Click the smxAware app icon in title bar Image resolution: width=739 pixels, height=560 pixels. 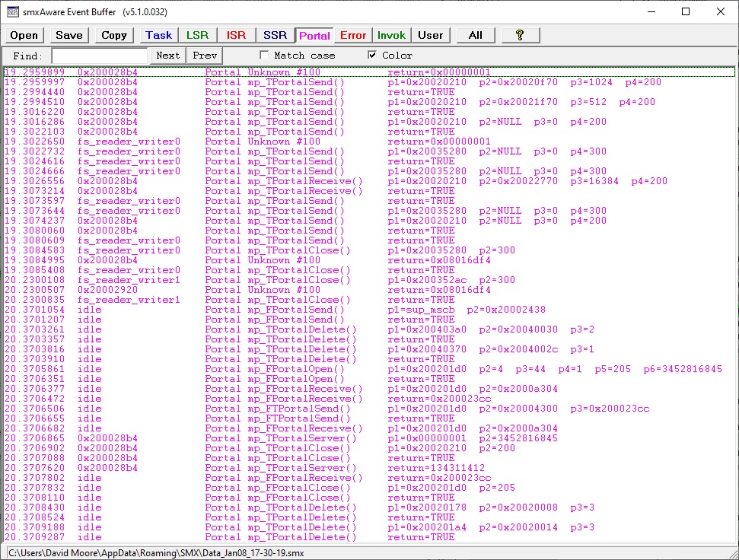13,11
